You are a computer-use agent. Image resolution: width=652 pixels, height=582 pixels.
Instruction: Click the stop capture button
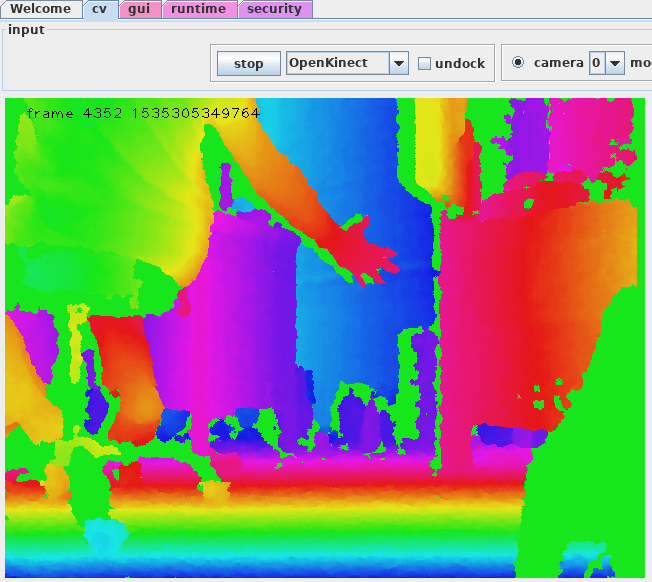click(249, 64)
